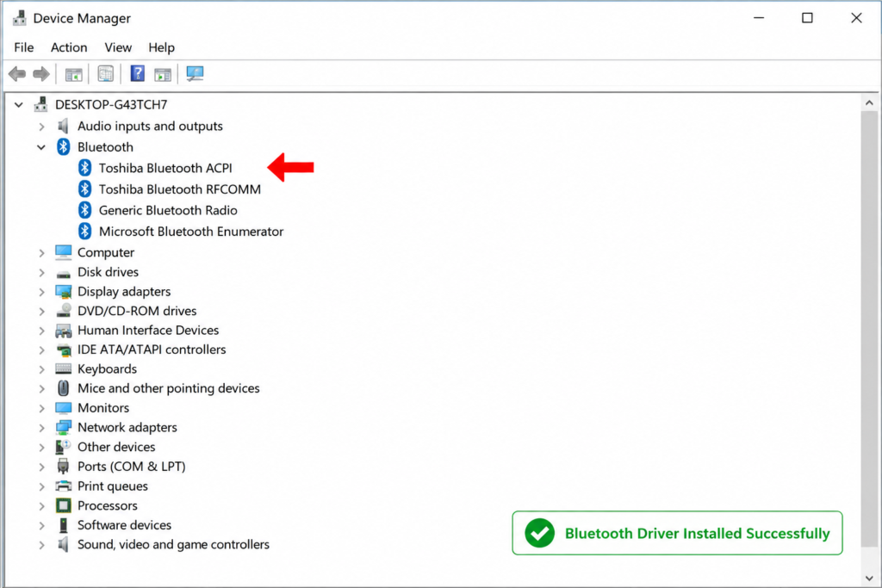Open the Properties toolbar icon

[x=106, y=74]
